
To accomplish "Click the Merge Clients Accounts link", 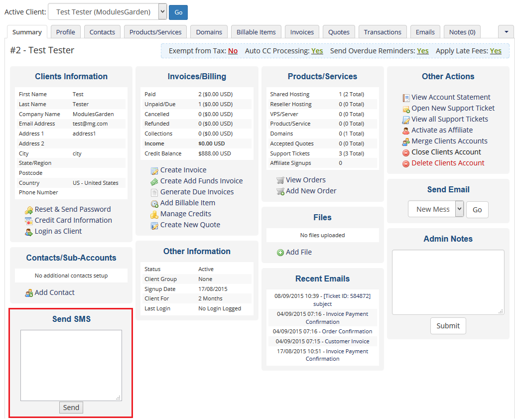I will 449,141.
